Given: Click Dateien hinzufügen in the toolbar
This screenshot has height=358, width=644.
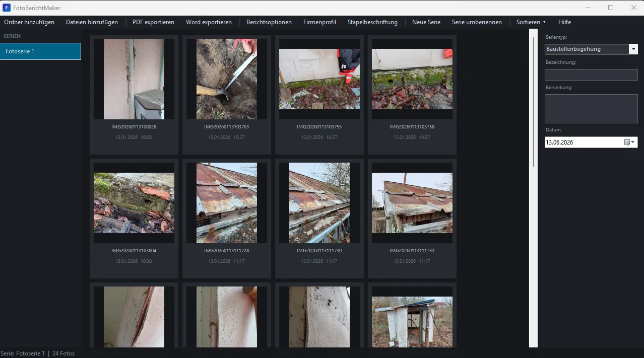Looking at the screenshot, I should (x=92, y=22).
